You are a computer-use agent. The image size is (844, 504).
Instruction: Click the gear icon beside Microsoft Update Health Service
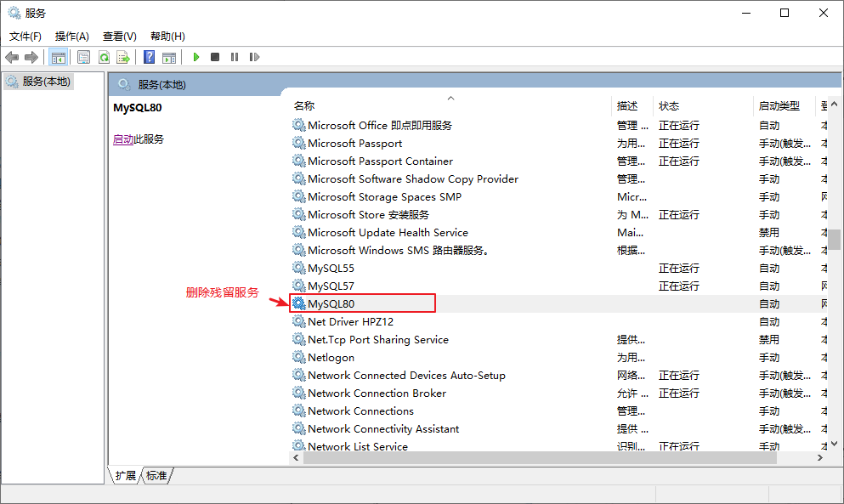(298, 232)
